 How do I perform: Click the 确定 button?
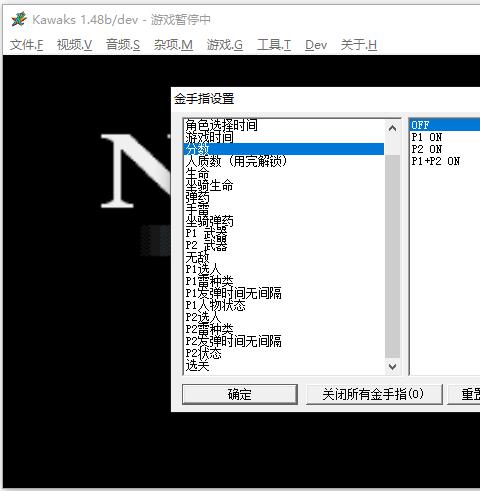(240, 394)
